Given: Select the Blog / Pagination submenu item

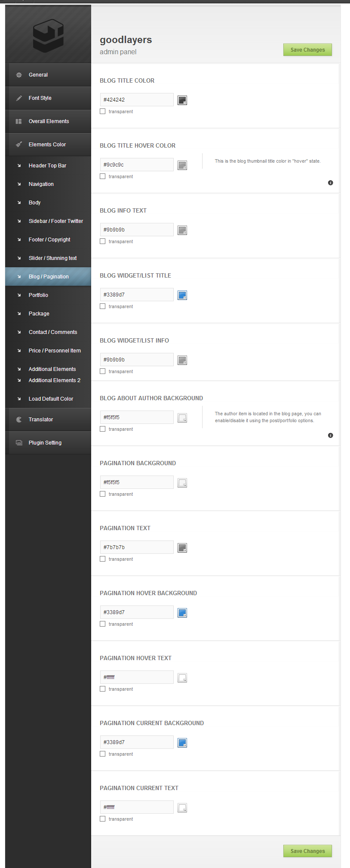Looking at the screenshot, I should (x=48, y=277).
